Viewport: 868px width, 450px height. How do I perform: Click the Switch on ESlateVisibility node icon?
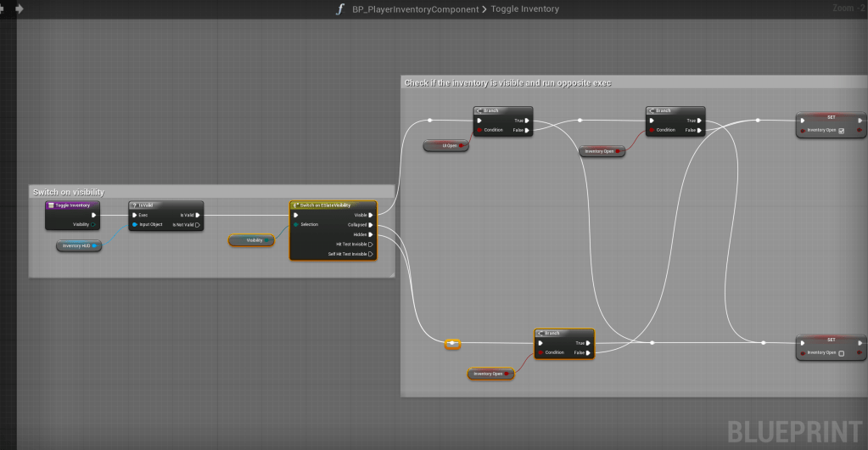[x=295, y=205]
